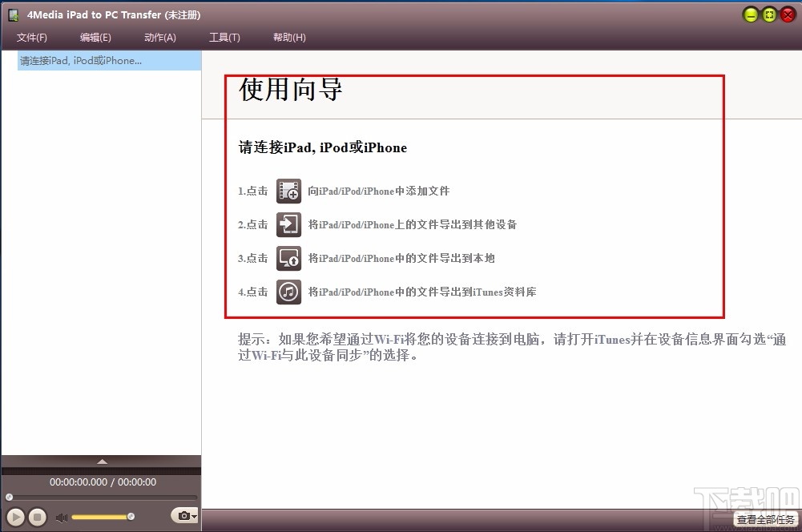Click the export files to local icon
This screenshot has height=532, width=802.
pyautogui.click(x=288, y=258)
